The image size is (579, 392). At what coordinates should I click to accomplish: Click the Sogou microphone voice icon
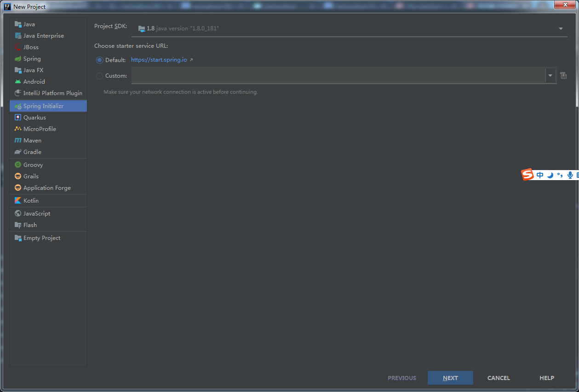[x=570, y=175]
